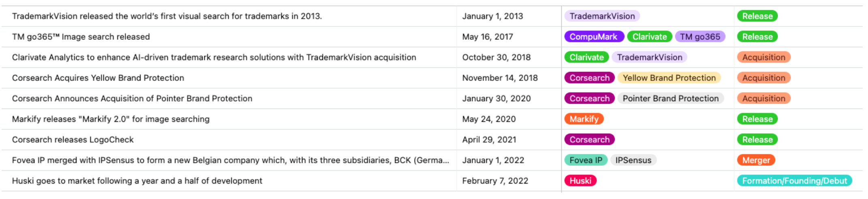
Task: Select the Formation/Founding/Debut tag
Action: coord(794,181)
